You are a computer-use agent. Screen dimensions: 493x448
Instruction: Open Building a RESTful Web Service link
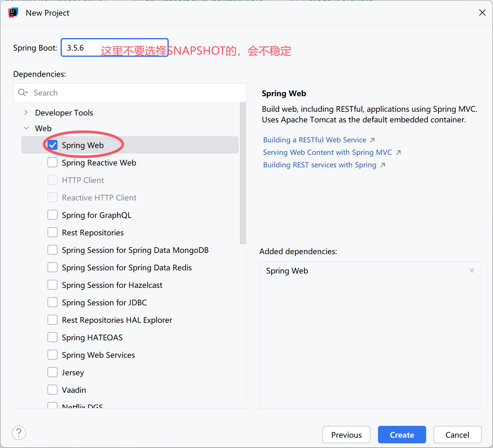(315, 140)
